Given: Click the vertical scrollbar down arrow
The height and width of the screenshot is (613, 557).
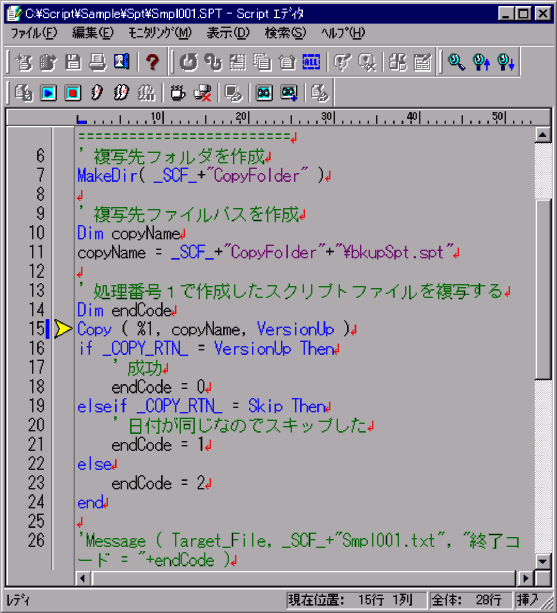Looking at the screenshot, I should pyautogui.click(x=543, y=562).
